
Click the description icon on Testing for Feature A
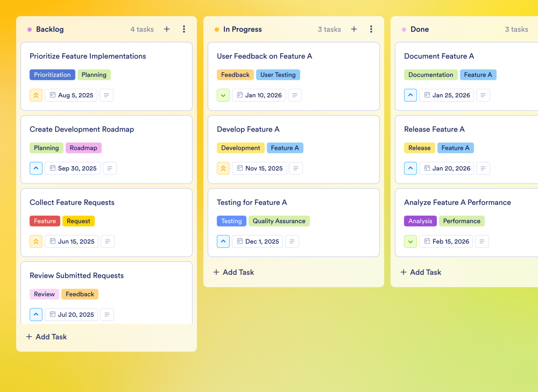(292, 241)
